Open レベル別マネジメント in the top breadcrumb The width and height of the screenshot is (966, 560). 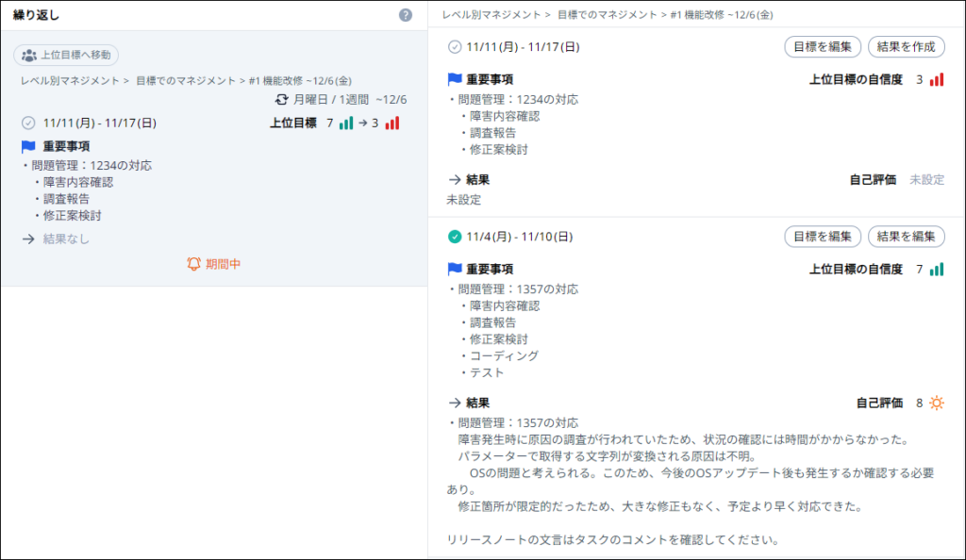[491, 15]
